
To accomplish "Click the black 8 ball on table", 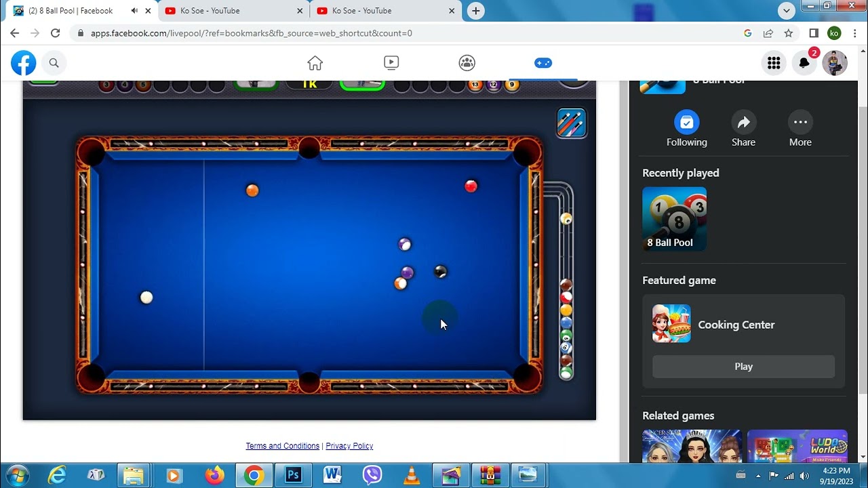I will pyautogui.click(x=441, y=272).
